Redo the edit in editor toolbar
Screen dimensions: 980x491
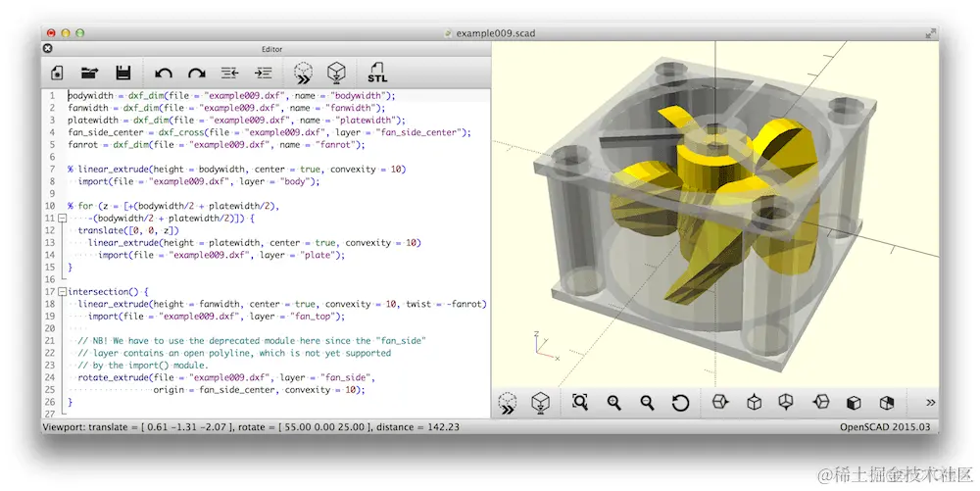[197, 74]
